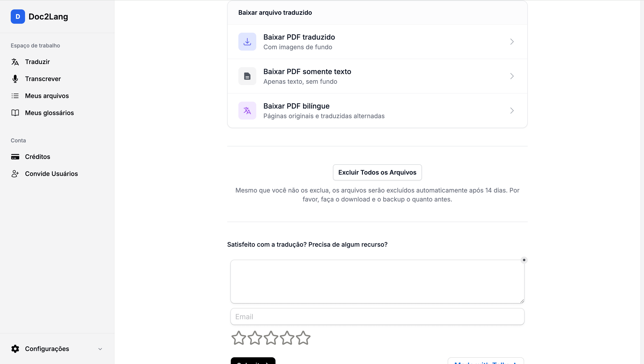The height and width of the screenshot is (364, 644).
Task: Click the download icon for PDF traduzido
Action: [x=247, y=42]
